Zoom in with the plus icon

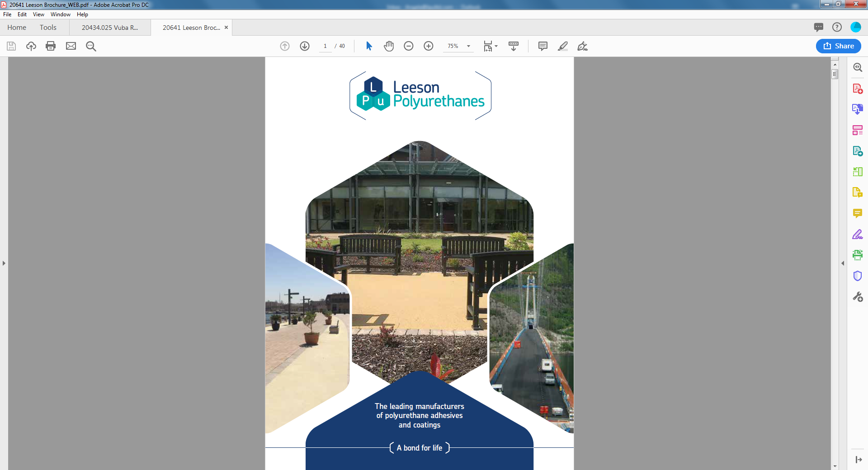[x=429, y=46]
